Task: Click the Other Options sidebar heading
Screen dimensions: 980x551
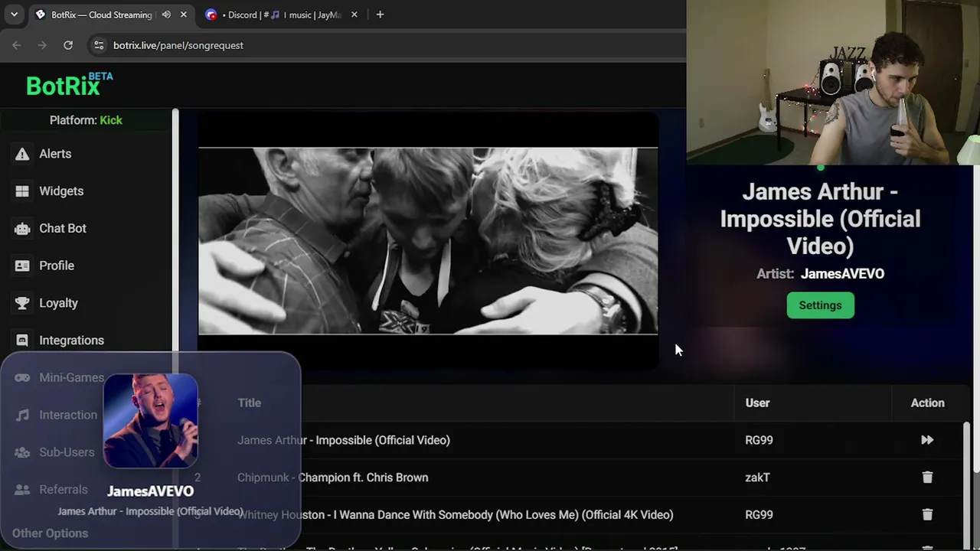Action: pyautogui.click(x=50, y=533)
